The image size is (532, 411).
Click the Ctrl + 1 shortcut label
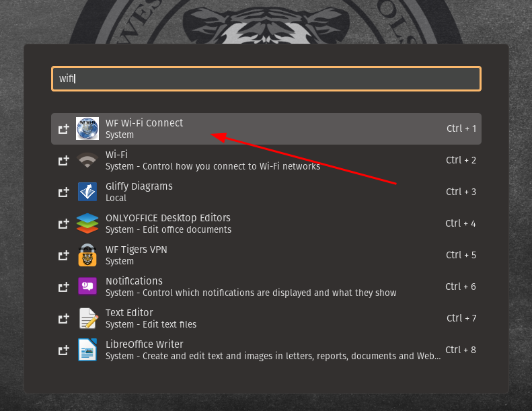click(x=461, y=128)
